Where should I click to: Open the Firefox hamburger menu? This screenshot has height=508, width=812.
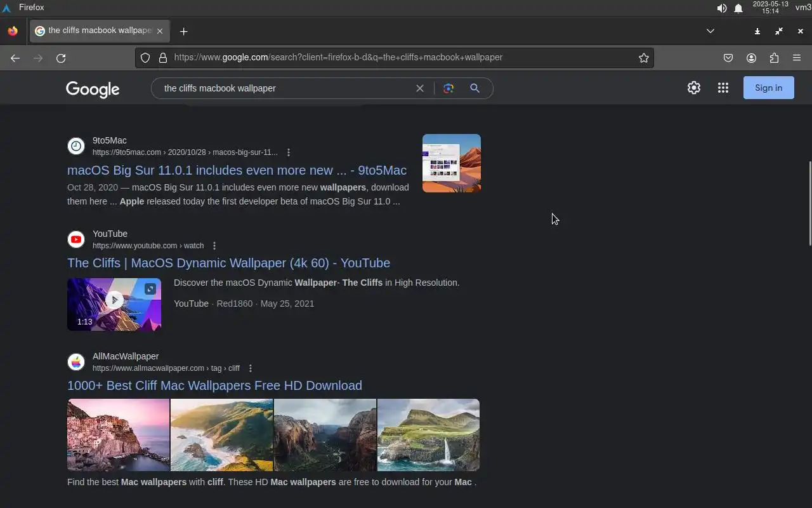pos(797,58)
